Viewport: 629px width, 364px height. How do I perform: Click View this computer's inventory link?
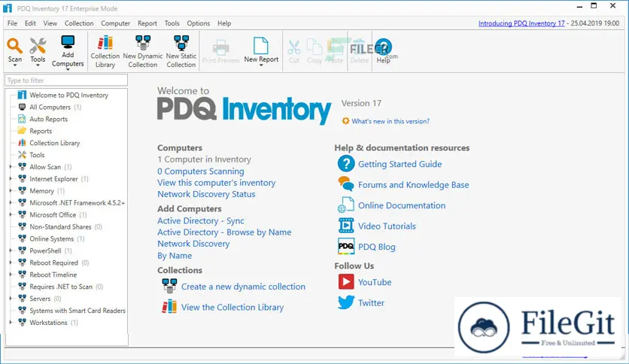pos(217,183)
